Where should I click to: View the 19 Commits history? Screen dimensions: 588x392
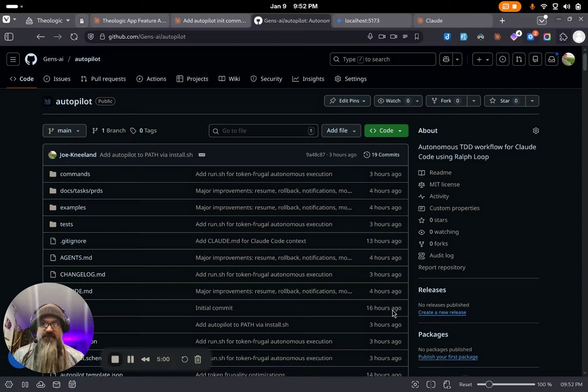(381, 155)
